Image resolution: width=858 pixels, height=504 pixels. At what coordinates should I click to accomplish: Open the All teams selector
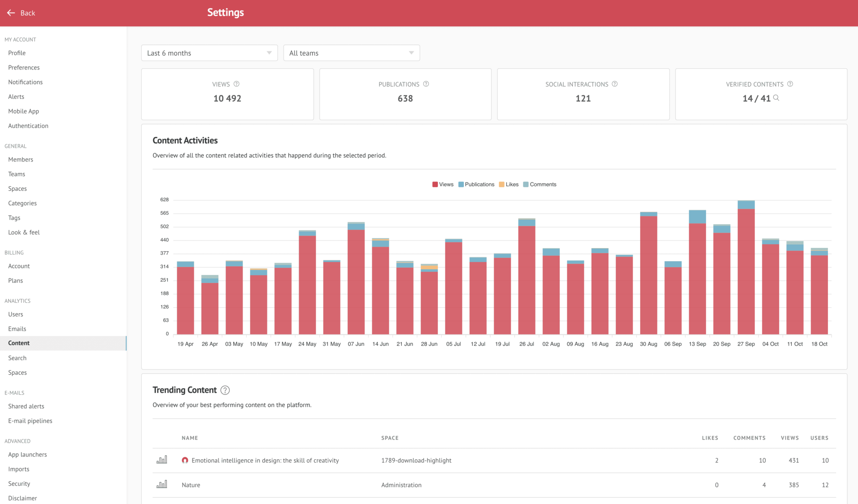[x=351, y=53]
